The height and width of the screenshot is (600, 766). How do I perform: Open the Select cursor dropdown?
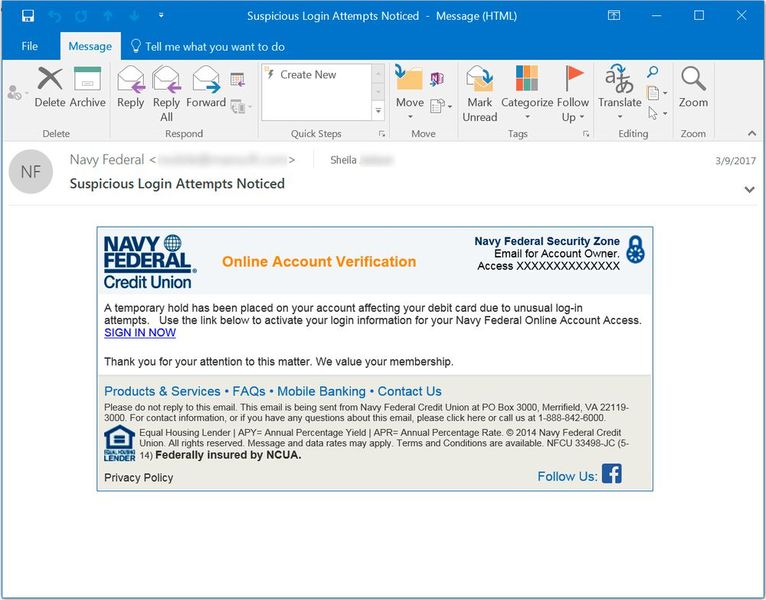pos(658,113)
